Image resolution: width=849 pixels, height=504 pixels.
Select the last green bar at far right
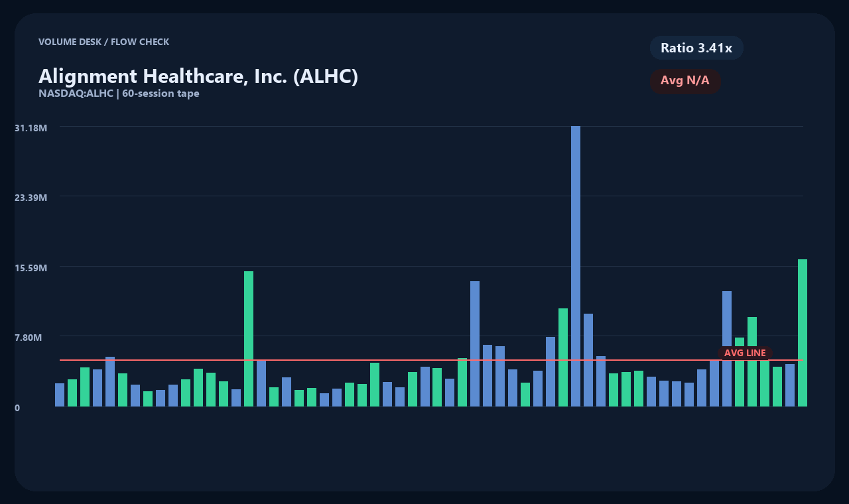(803, 333)
